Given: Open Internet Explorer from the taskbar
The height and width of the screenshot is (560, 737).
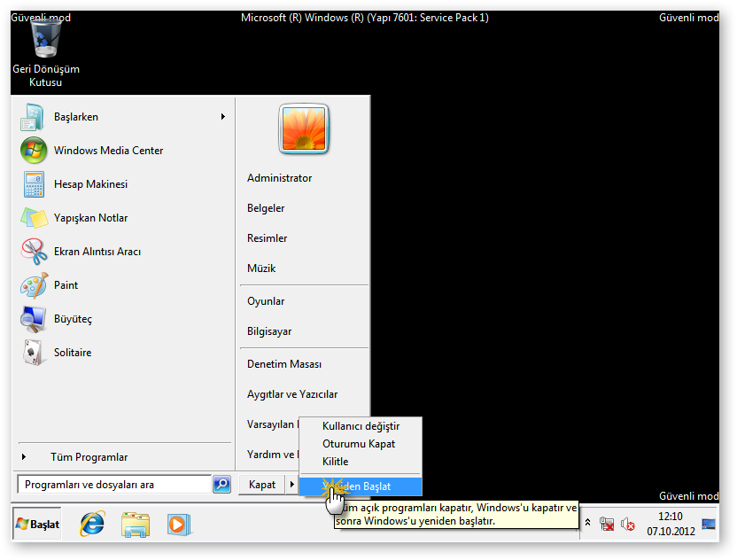Looking at the screenshot, I should pyautogui.click(x=92, y=524).
